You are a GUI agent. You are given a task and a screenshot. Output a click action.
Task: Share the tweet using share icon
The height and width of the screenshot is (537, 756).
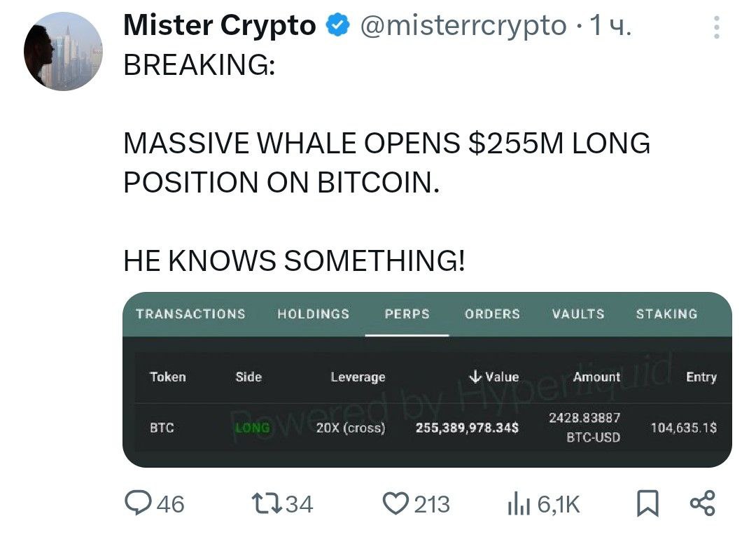703,503
